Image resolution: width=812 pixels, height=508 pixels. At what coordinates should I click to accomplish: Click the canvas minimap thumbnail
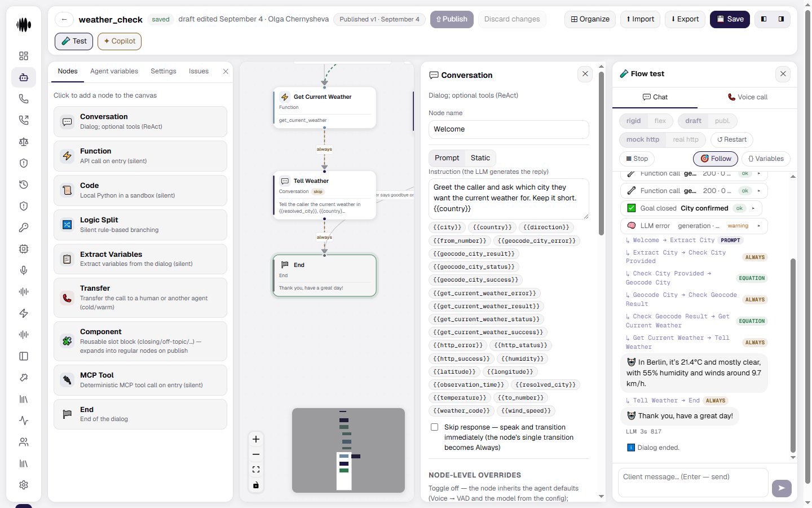(x=348, y=450)
